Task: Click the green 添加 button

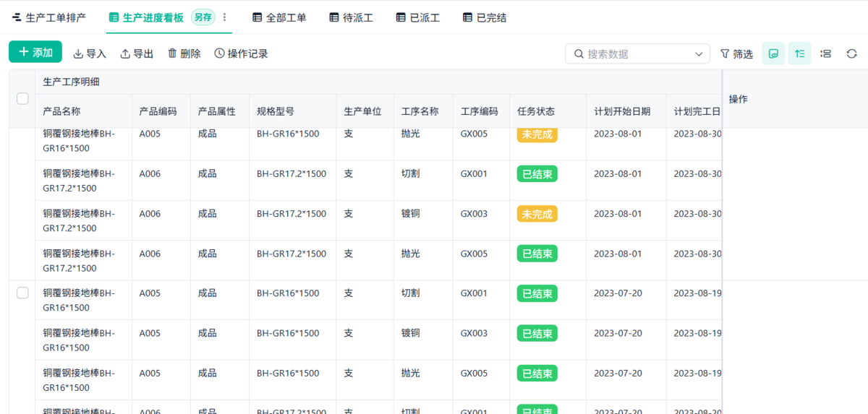Action: [x=35, y=52]
